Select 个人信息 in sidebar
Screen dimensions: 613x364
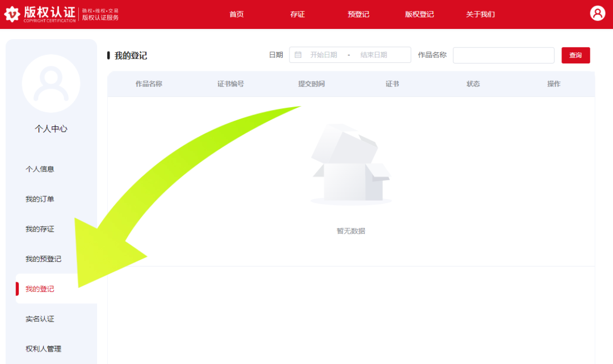point(40,169)
